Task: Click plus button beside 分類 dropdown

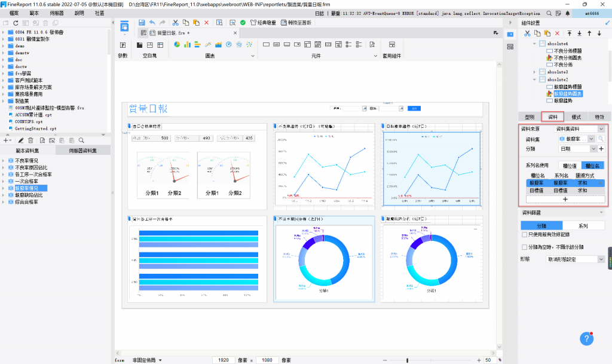Action: (601, 149)
